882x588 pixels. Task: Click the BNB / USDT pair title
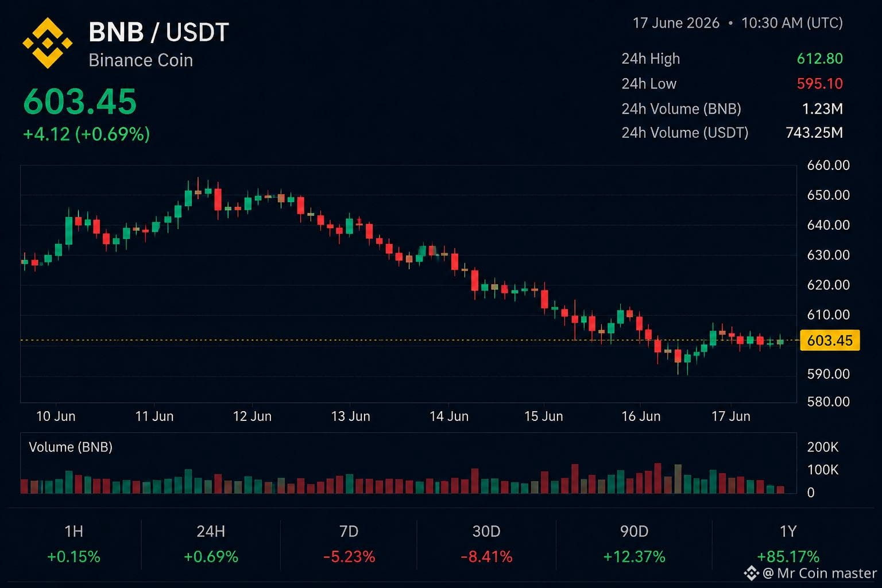point(159,32)
